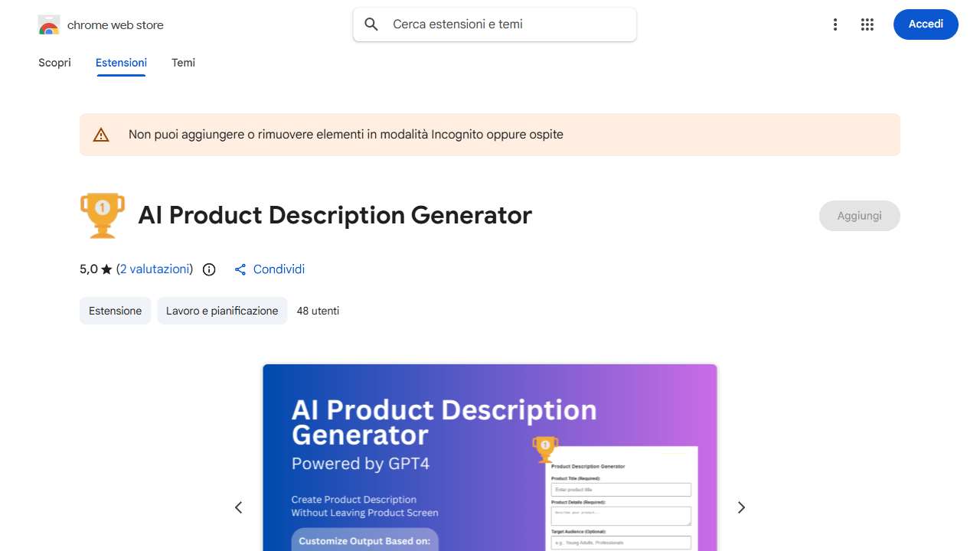Click the chrome web store logo
Viewport: 980px width, 551px height.
tap(48, 24)
